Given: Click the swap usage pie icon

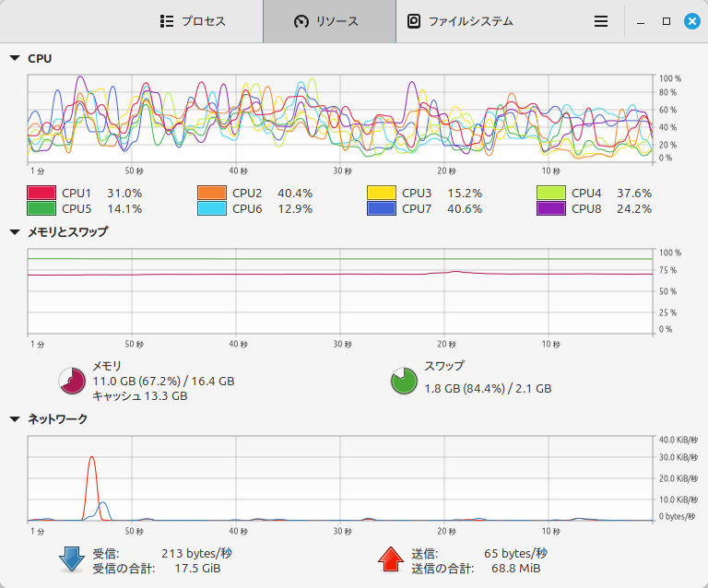Looking at the screenshot, I should point(404,380).
